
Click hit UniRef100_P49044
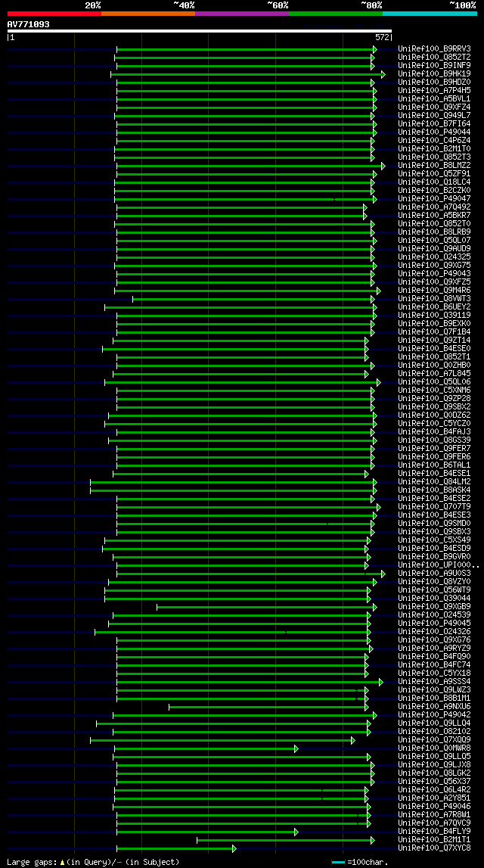tap(434, 132)
